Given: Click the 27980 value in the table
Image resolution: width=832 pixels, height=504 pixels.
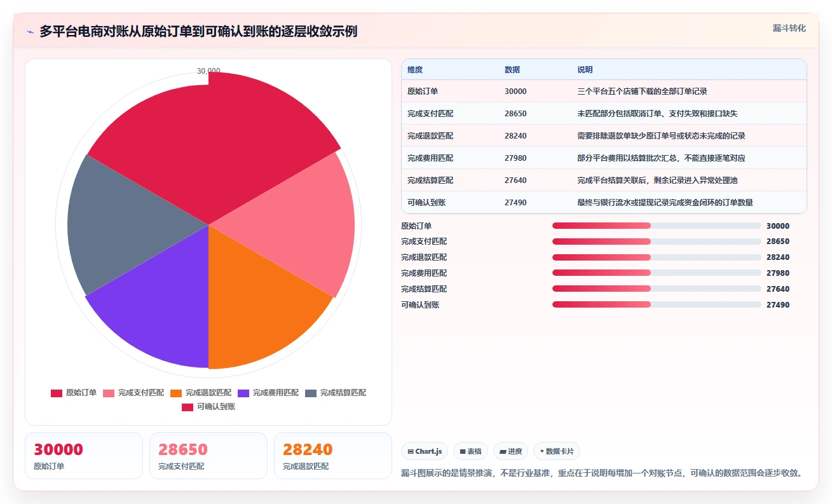Looking at the screenshot, I should pos(515,158).
